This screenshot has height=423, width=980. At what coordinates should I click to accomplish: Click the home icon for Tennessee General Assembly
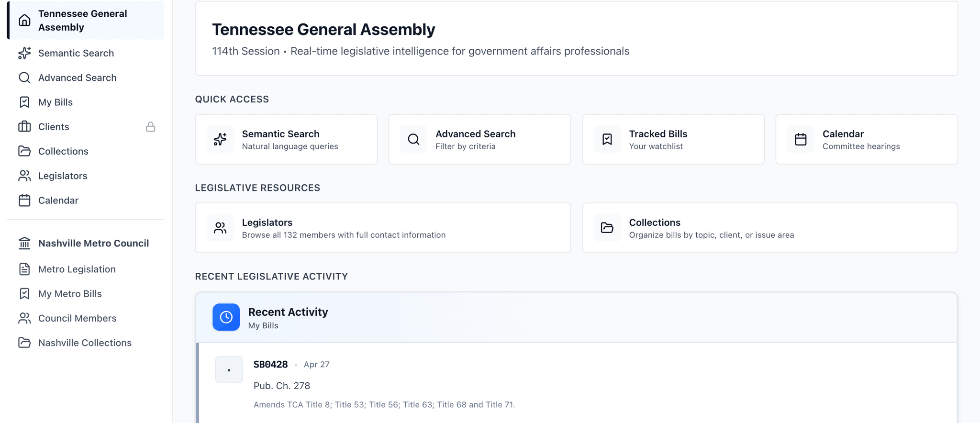(x=24, y=20)
